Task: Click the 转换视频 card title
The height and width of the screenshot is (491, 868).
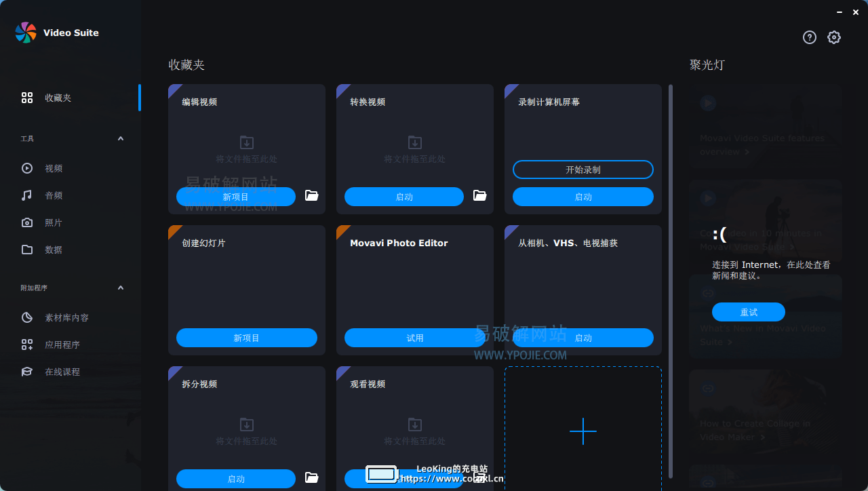Action: pyautogui.click(x=368, y=102)
